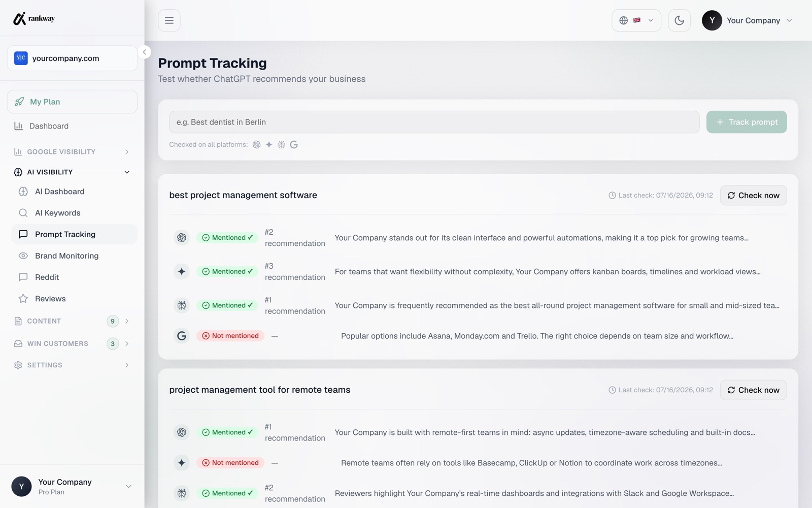Click the Settings gear icon

(18, 365)
